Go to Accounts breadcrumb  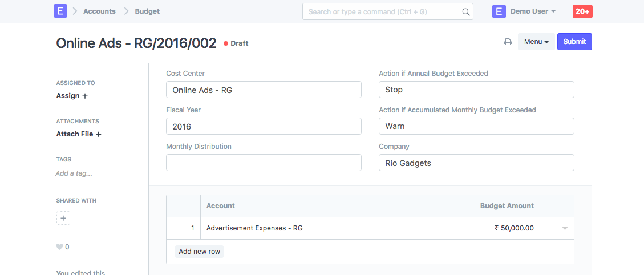(x=99, y=11)
